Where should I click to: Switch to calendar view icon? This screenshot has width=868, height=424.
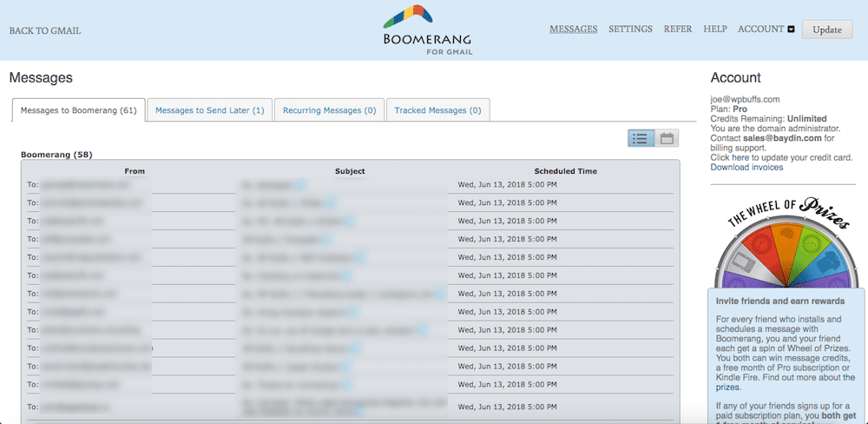667,138
